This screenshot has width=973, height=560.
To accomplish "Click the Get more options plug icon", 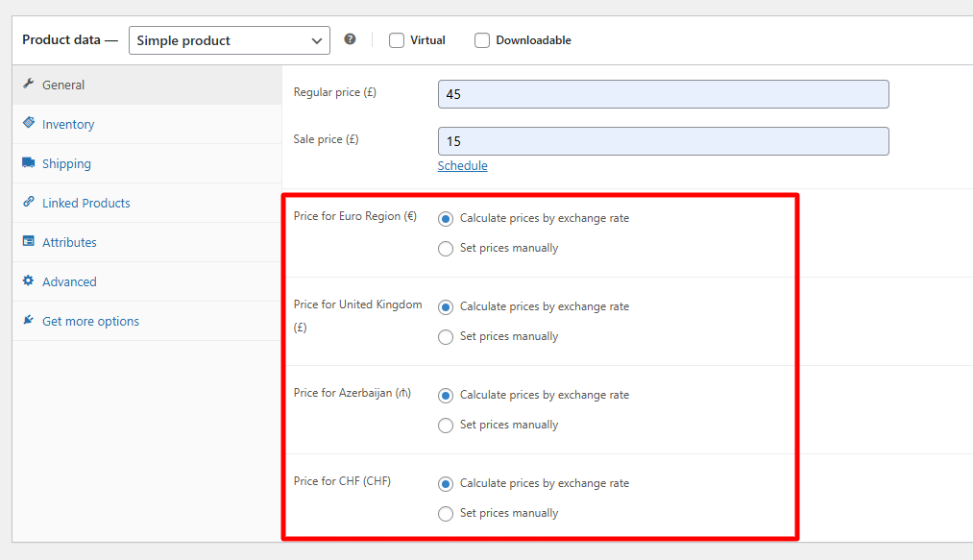I will (29, 321).
